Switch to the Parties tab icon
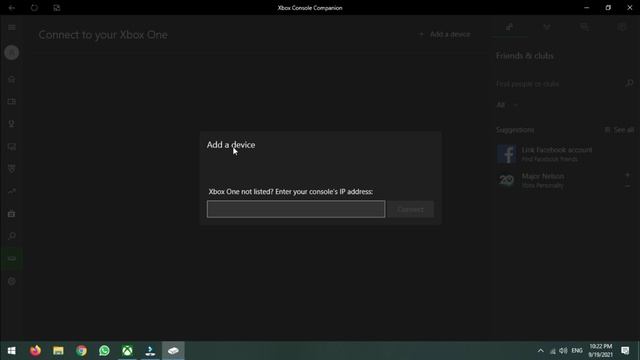The image size is (640, 360). [547, 27]
